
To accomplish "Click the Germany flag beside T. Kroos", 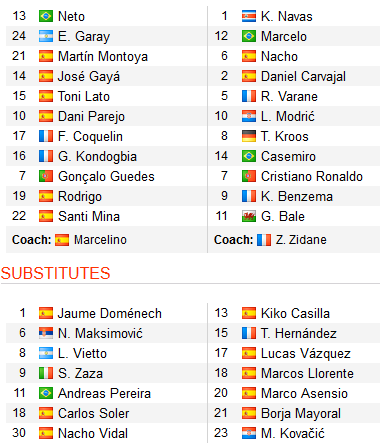I will pos(249,136).
